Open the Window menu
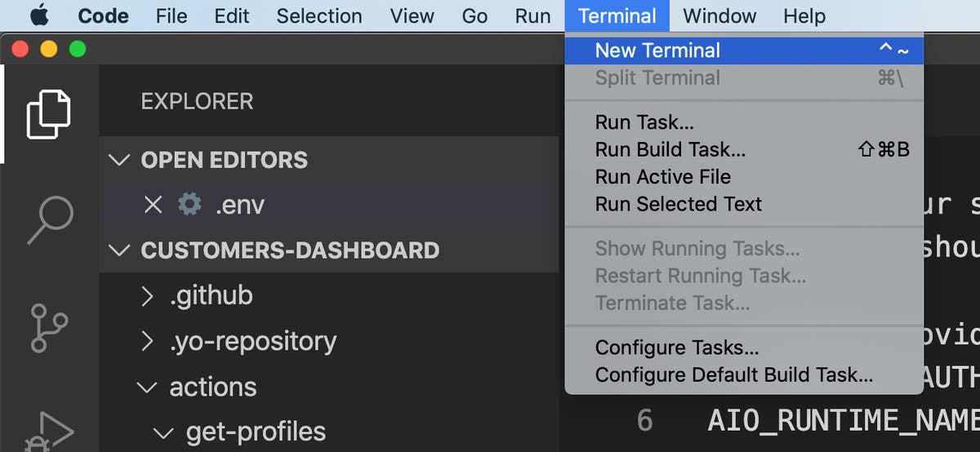Screen dimensions: 980x452 [x=719, y=16]
